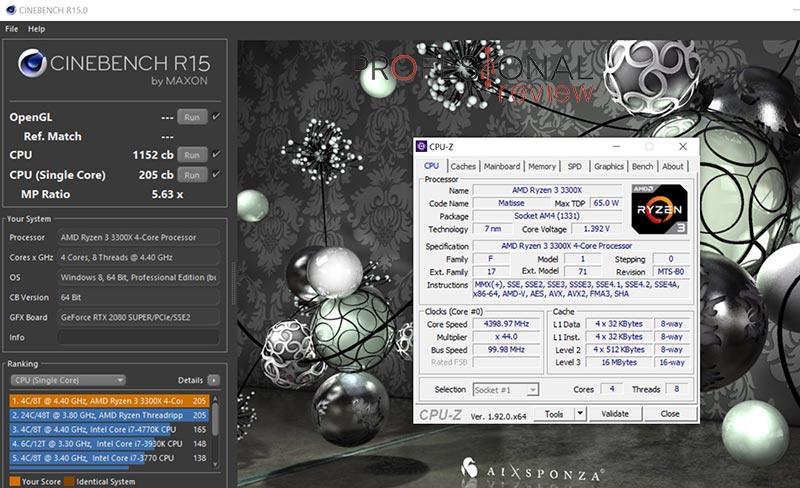Image resolution: width=800 pixels, height=488 pixels.
Task: Switch to the SPD tab in CPU-Z
Action: coord(574,166)
